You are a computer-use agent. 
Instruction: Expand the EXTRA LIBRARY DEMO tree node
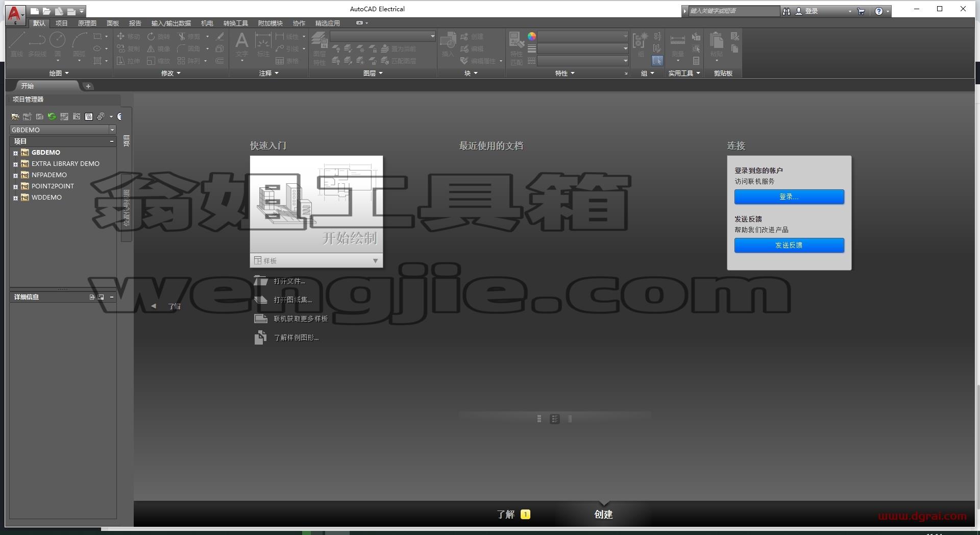pos(15,164)
